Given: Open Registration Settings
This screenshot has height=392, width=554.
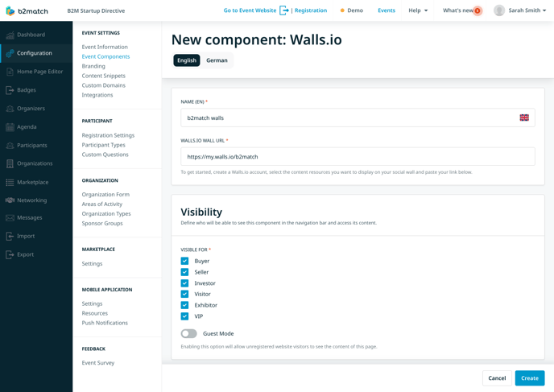Looking at the screenshot, I should coord(108,135).
